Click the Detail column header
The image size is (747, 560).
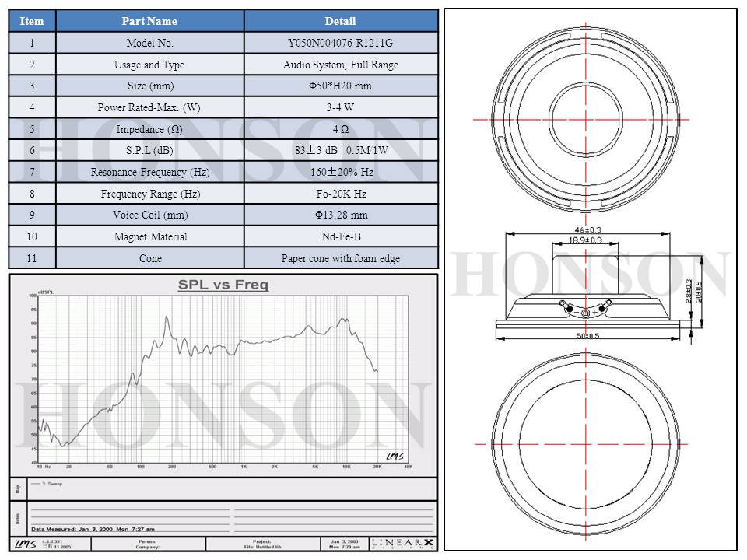(340, 21)
